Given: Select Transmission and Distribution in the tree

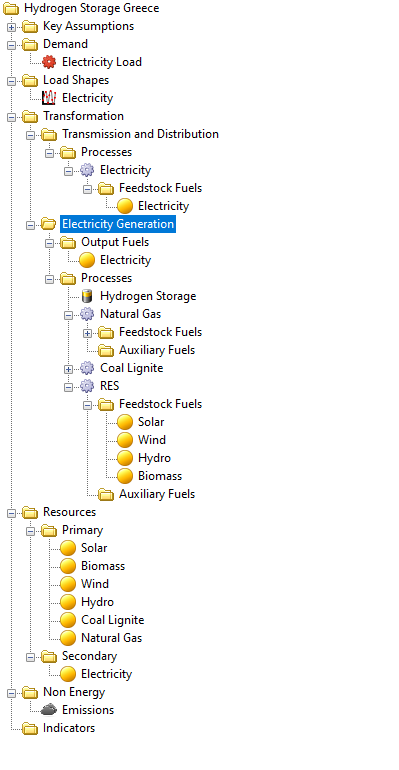Looking at the screenshot, I should pyautogui.click(x=140, y=134).
